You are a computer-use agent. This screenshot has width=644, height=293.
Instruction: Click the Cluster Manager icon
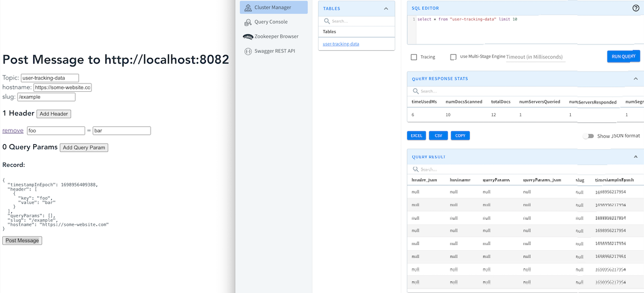[248, 7]
